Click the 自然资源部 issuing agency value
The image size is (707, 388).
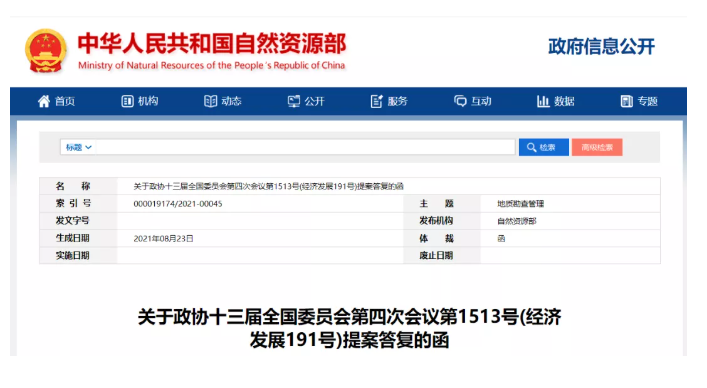tap(517, 221)
